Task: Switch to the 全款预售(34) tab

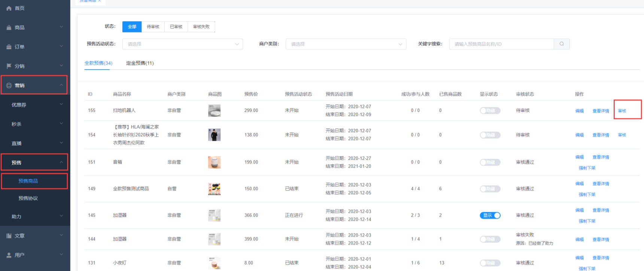Action: click(x=98, y=63)
